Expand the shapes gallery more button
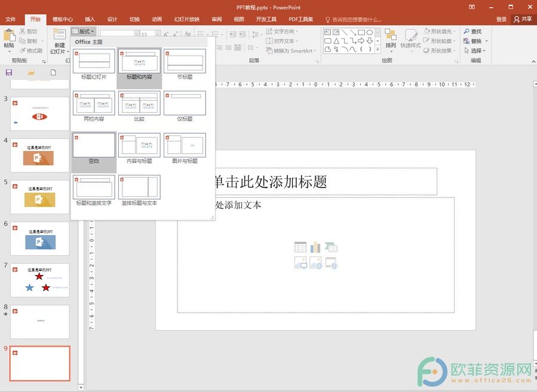The height and width of the screenshot is (392, 537). [378, 50]
